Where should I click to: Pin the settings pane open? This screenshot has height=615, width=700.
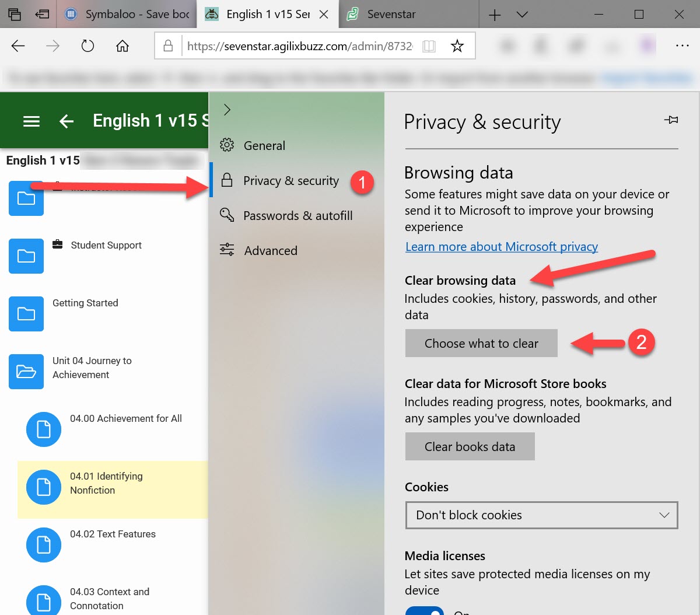pyautogui.click(x=671, y=120)
